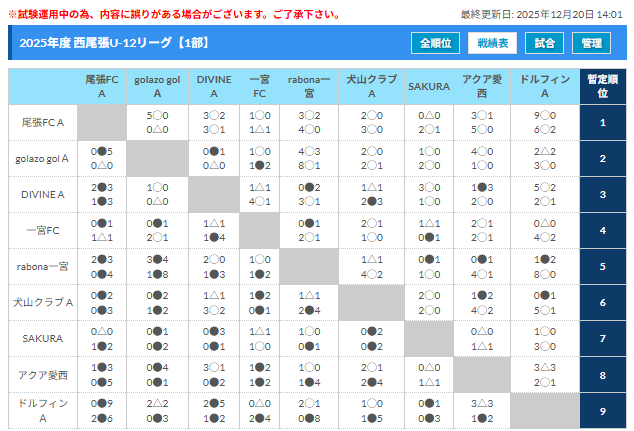634x431 pixels.
Task: Select the SAKURA column header
Action: coord(428,86)
